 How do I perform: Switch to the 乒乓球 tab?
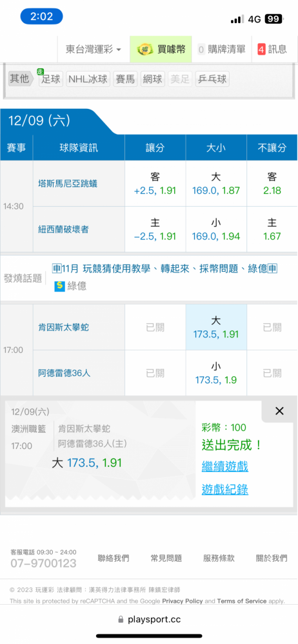tap(212, 79)
